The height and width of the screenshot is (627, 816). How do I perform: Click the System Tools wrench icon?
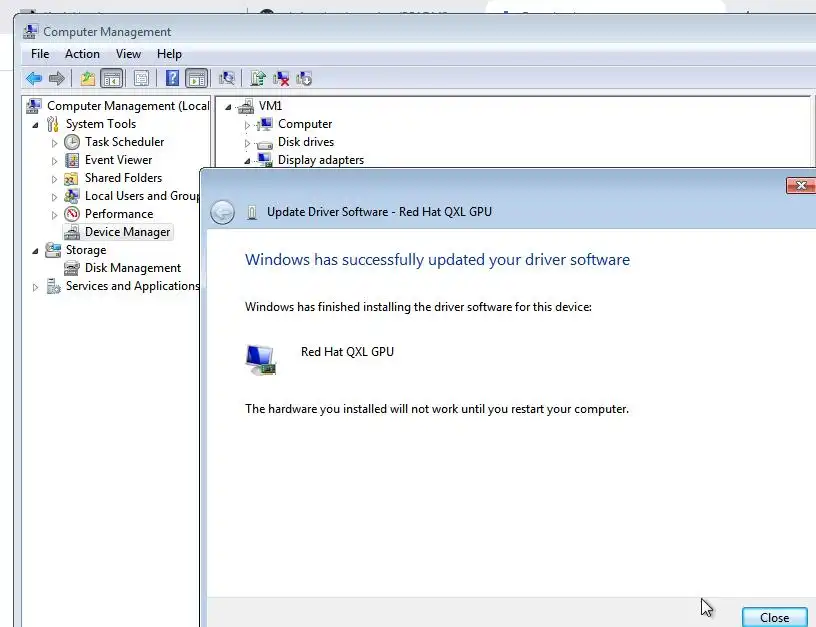(53, 124)
